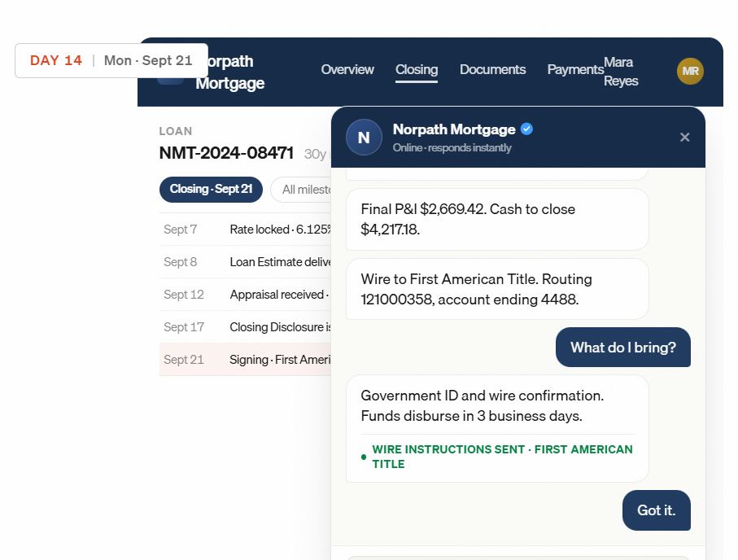This screenshot has height=560, width=738.
Task: Click loan number NMT-2024-08471
Action: [226, 153]
